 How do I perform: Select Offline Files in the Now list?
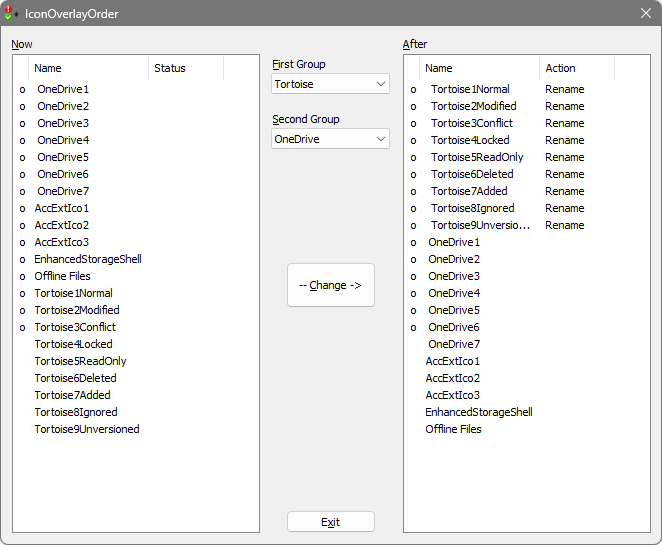(x=63, y=276)
